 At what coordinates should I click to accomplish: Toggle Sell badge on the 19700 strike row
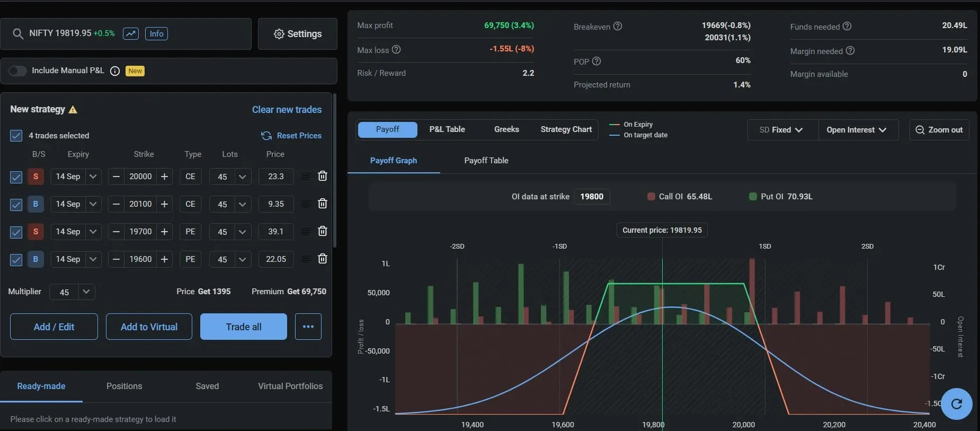point(35,232)
